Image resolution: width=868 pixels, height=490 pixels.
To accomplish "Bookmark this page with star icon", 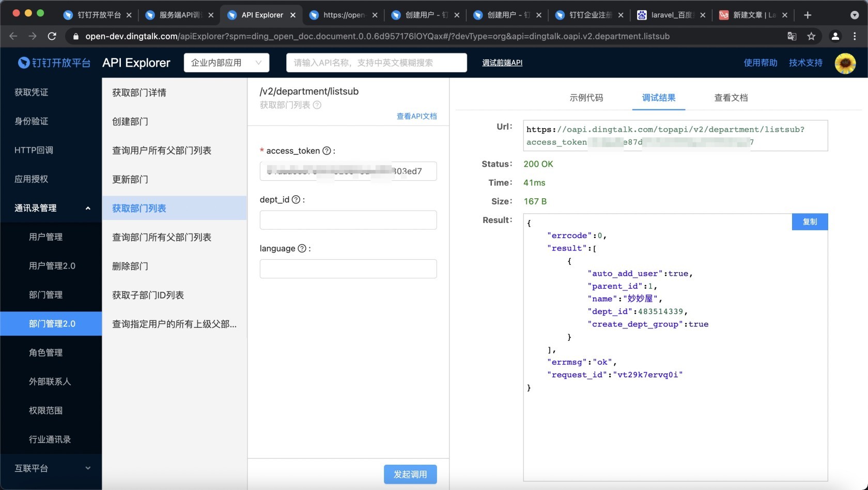I will (x=811, y=36).
